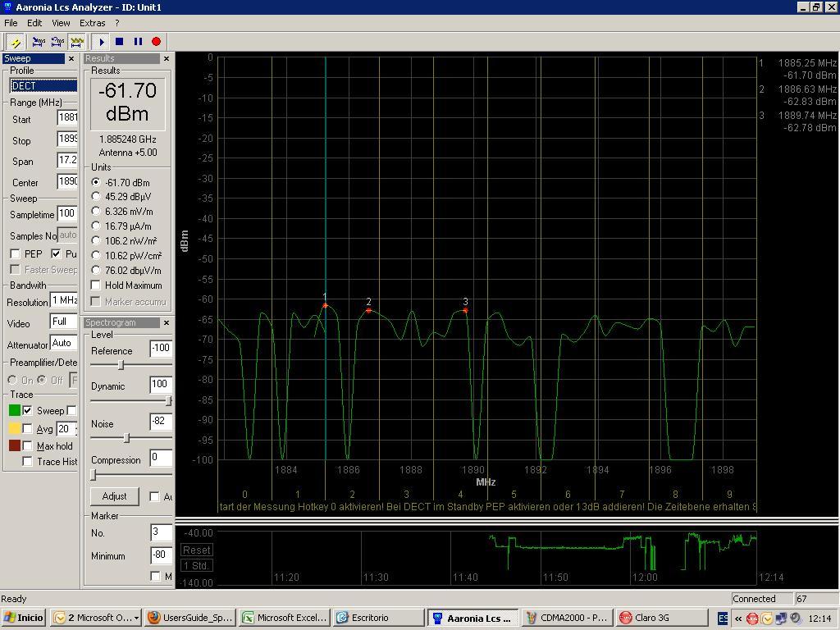Screen dimensions: 840x630
Task: Enable the Max hold trace checkbox
Action: pyautogui.click(x=28, y=446)
